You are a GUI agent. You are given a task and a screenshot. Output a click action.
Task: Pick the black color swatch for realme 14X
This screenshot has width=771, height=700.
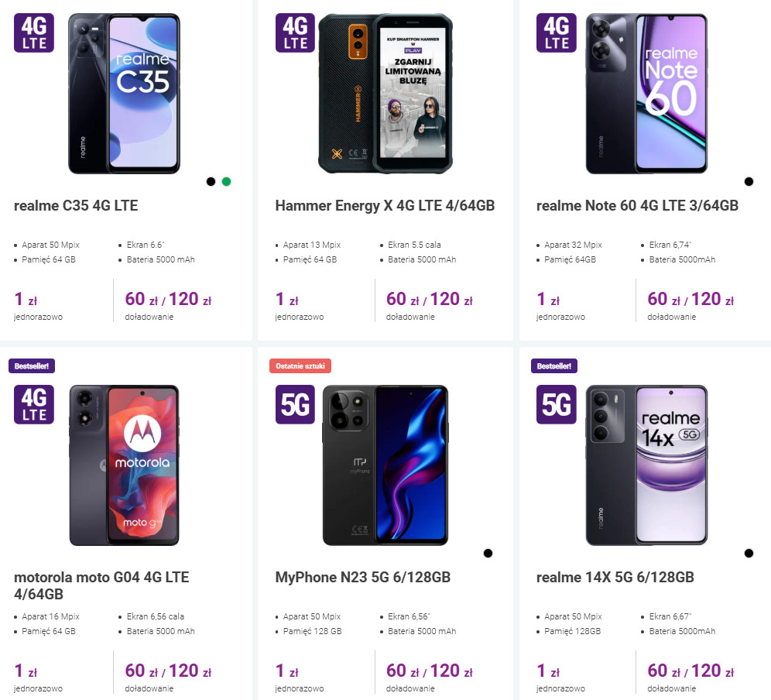[749, 553]
